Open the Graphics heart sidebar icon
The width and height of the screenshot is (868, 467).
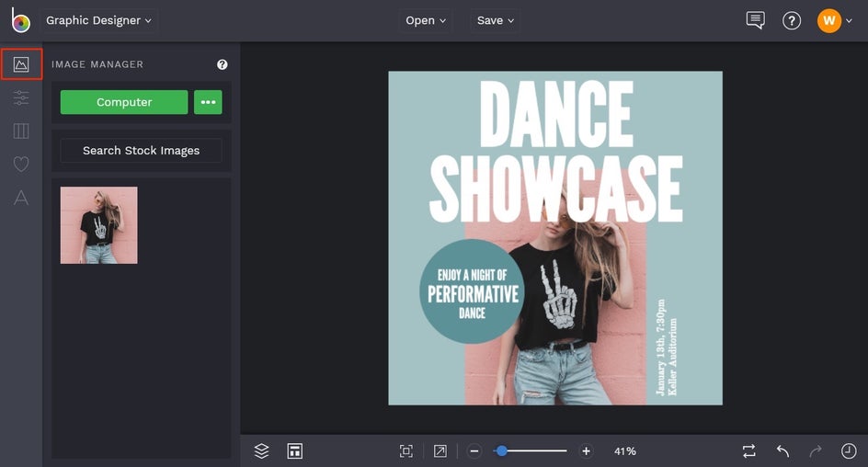click(x=21, y=164)
